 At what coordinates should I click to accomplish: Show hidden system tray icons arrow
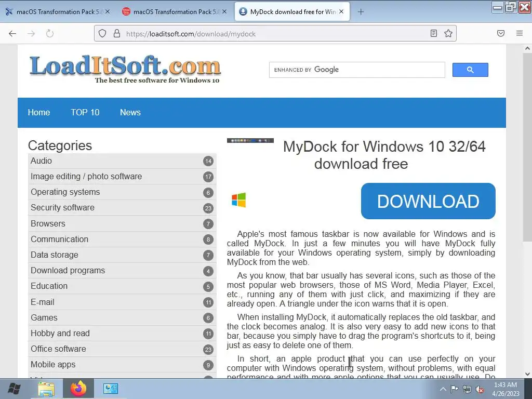pos(443,389)
